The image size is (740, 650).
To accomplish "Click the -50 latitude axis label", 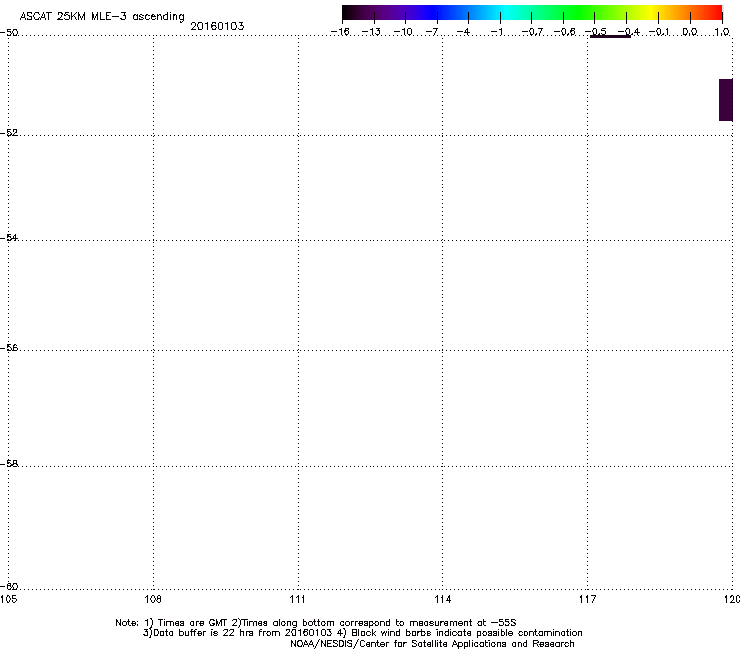I will [9, 32].
